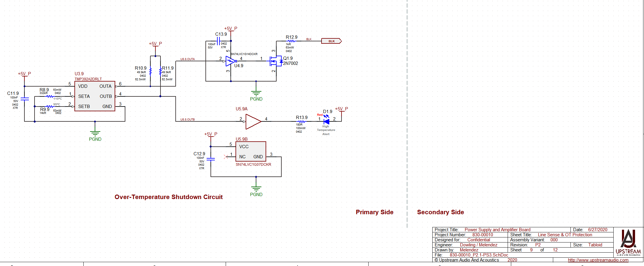This screenshot has width=644, height=266.
Task: Select the small BLK net label on wire
Action: 309,39
